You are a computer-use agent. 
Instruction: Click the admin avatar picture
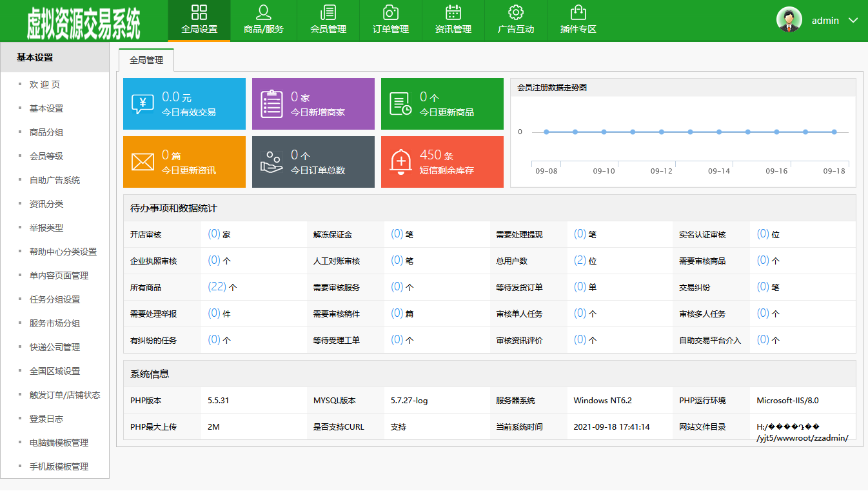[x=789, y=20]
